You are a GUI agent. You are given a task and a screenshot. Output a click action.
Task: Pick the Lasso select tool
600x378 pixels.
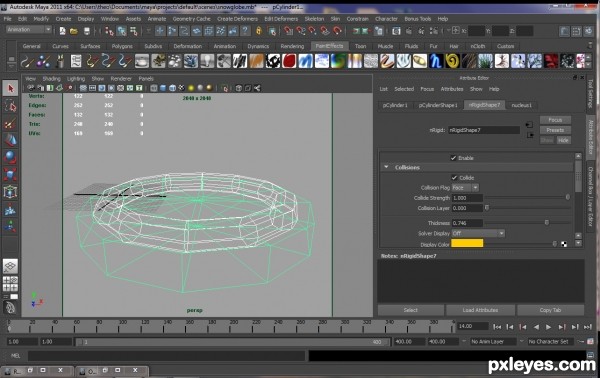pyautogui.click(x=11, y=106)
